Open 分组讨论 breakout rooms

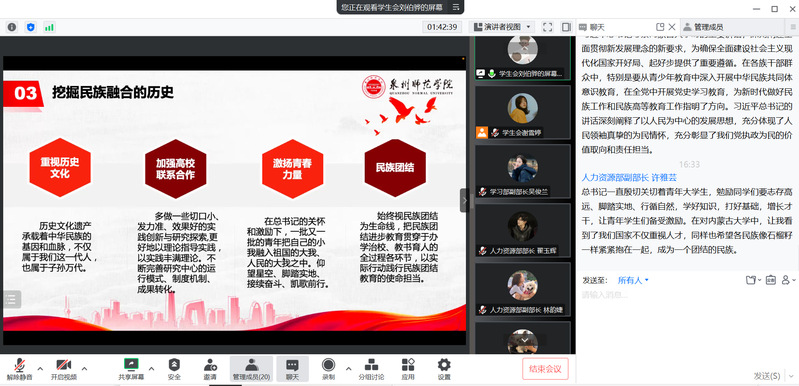(371, 369)
